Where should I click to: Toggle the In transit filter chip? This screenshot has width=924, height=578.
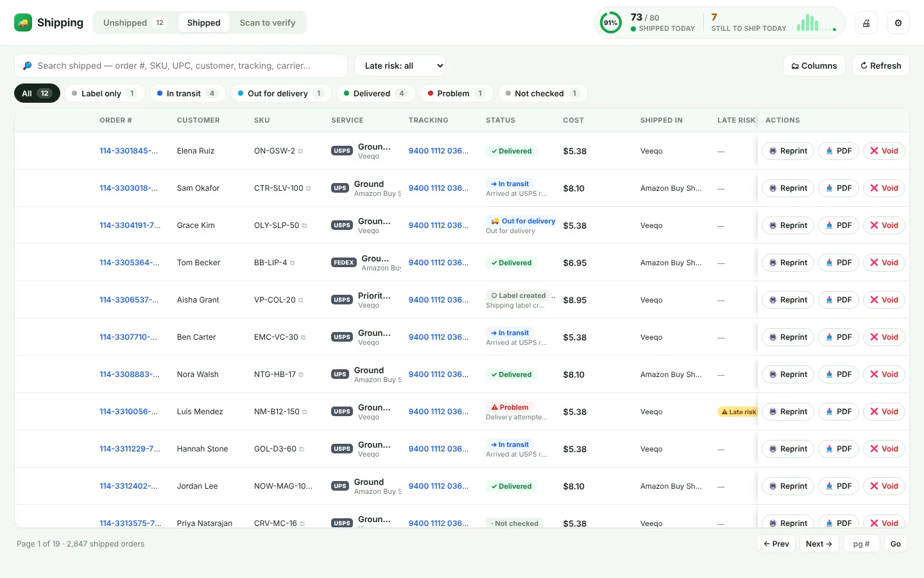187,93
